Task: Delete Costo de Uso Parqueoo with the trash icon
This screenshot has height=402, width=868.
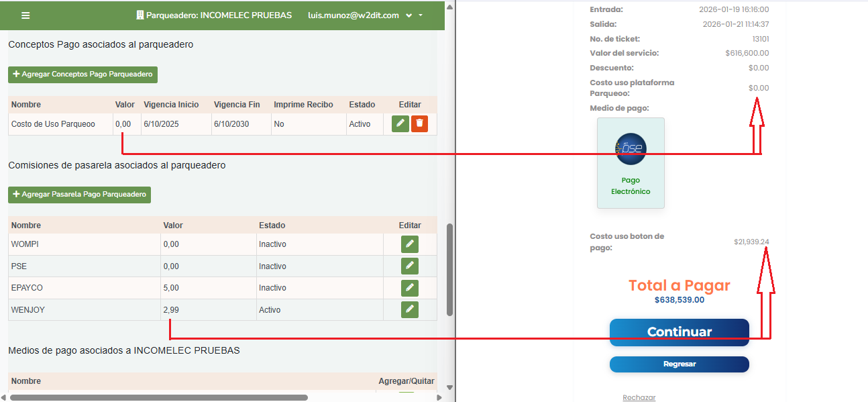Action: tap(419, 123)
